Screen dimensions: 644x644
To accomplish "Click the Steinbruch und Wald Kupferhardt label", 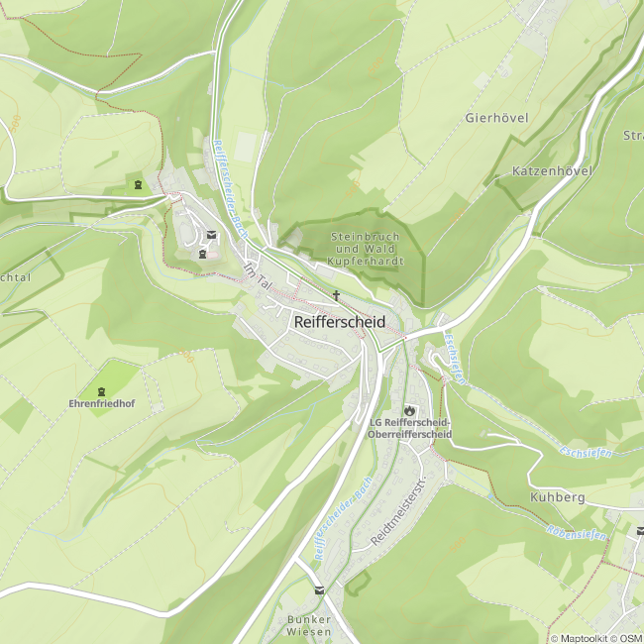I will (x=366, y=249).
